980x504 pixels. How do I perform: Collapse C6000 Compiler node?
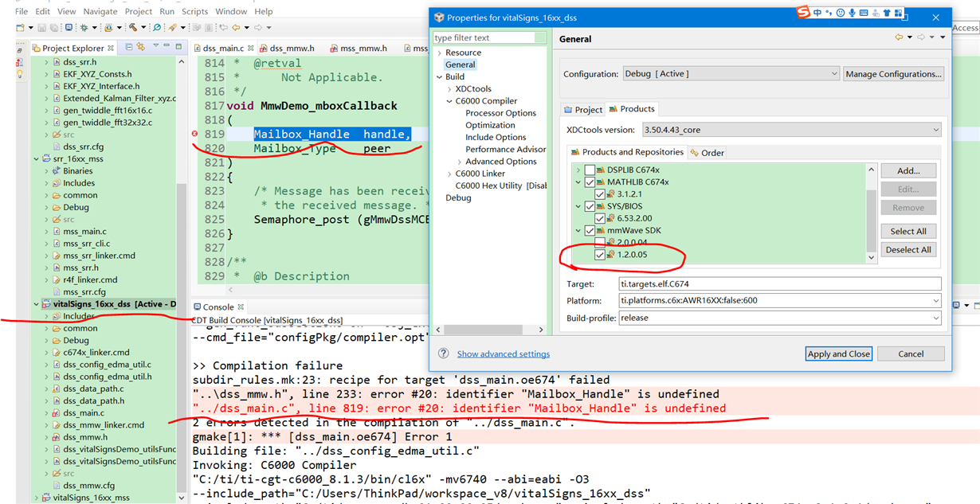449,101
